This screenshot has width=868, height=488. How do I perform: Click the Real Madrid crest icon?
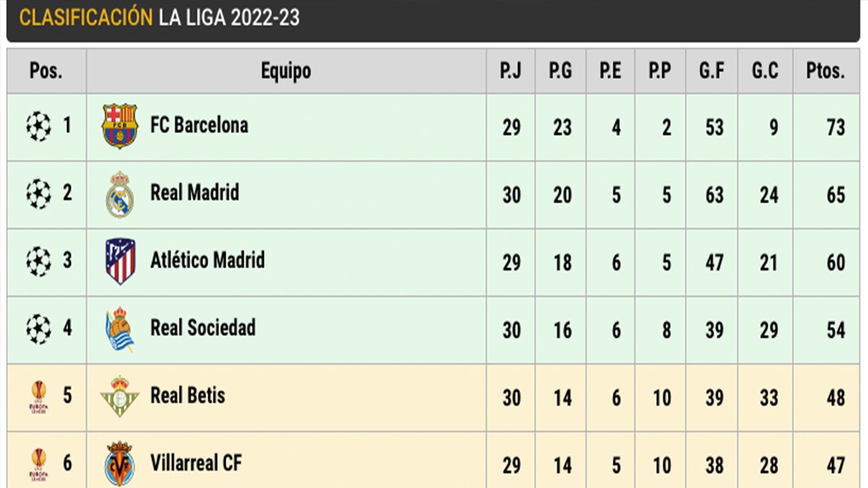click(119, 194)
